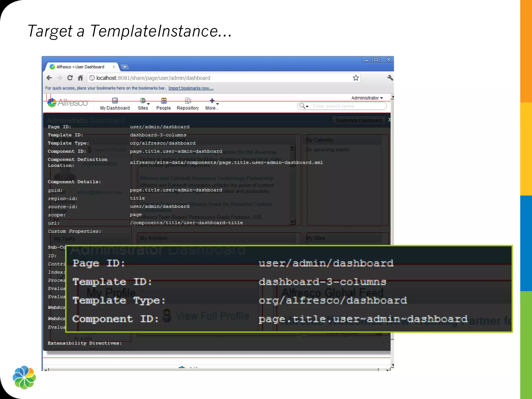Click the My Calendar dashlet title
The height and width of the screenshot is (399, 532).
coord(320,140)
